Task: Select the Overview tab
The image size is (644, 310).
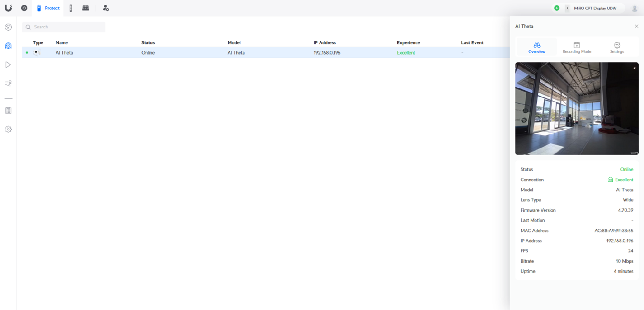Action: coord(537,48)
